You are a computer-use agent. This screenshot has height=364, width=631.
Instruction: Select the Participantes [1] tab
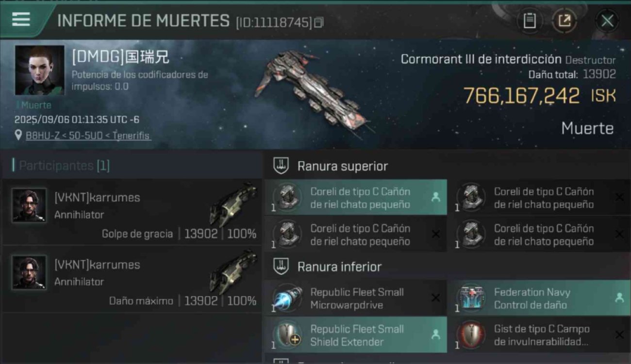click(64, 165)
